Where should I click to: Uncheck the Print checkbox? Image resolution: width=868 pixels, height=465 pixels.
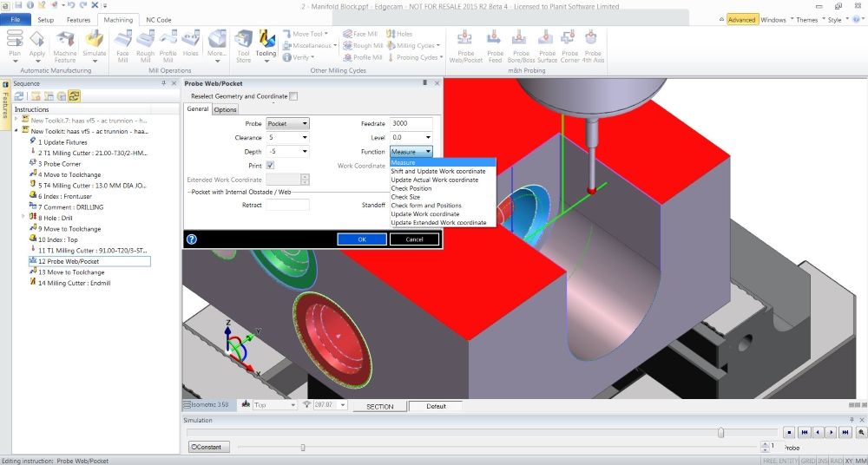click(270, 165)
